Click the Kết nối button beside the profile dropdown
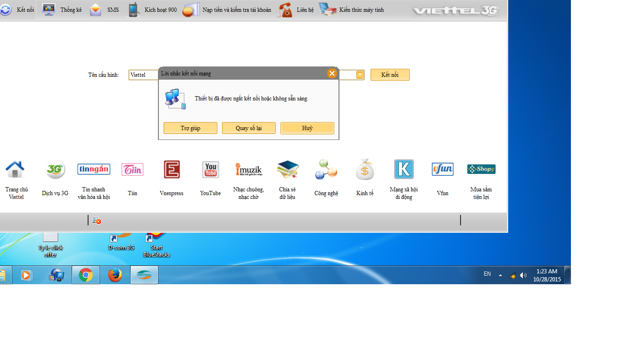 pyautogui.click(x=390, y=74)
